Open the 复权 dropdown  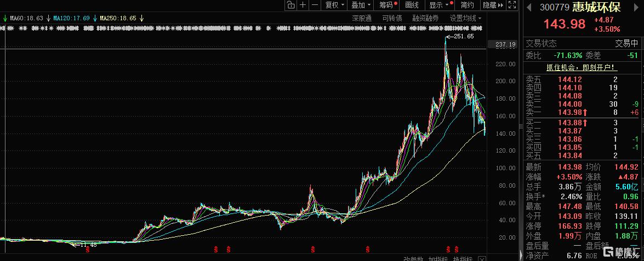coord(335,5)
